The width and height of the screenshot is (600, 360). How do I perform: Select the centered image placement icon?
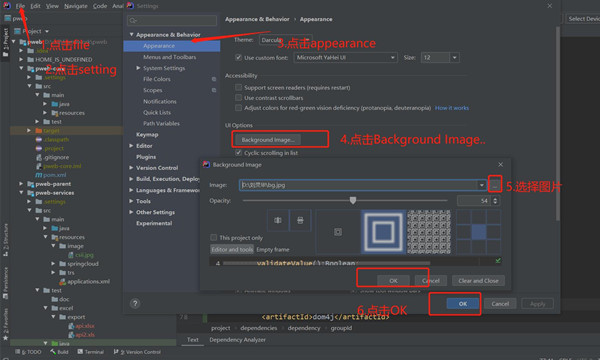(x=338, y=232)
